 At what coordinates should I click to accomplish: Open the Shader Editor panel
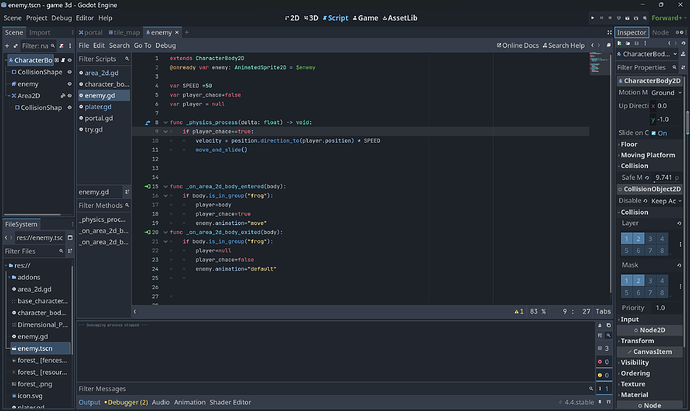click(x=230, y=402)
